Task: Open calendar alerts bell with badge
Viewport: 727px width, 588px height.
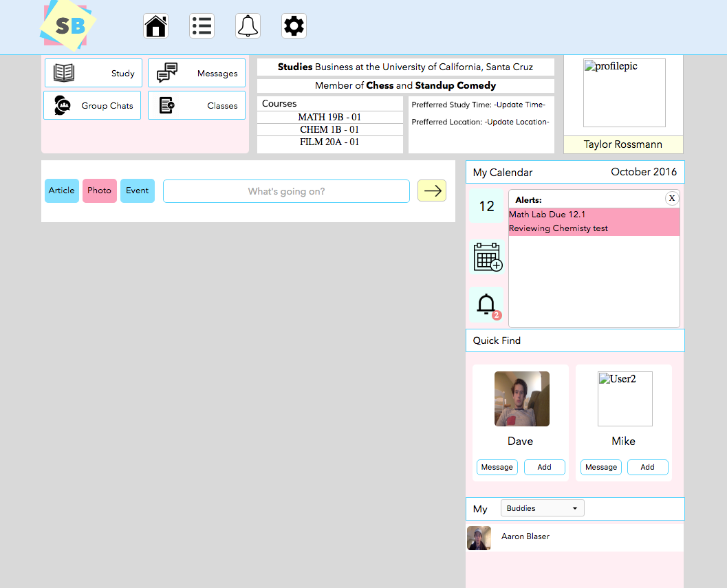Action: (x=487, y=305)
